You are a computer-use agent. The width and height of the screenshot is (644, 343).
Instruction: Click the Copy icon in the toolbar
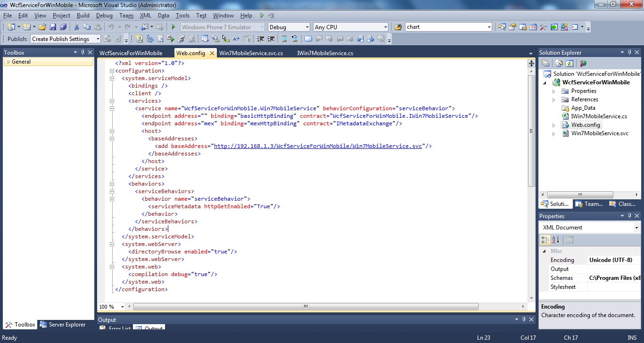click(x=87, y=27)
